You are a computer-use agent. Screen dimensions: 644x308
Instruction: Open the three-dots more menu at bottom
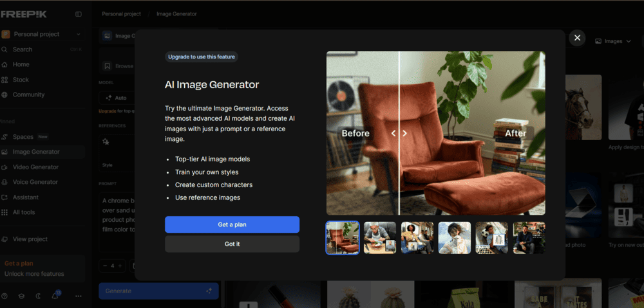pyautogui.click(x=79, y=296)
